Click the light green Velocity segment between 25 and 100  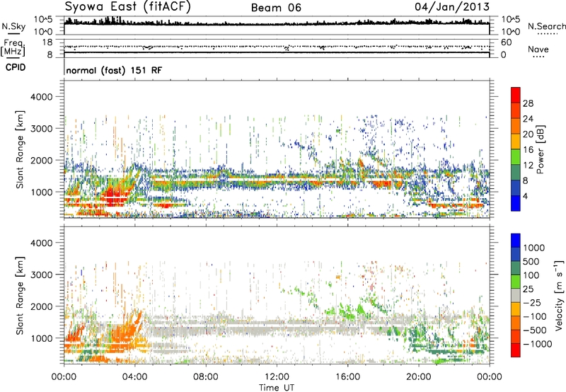(516, 282)
